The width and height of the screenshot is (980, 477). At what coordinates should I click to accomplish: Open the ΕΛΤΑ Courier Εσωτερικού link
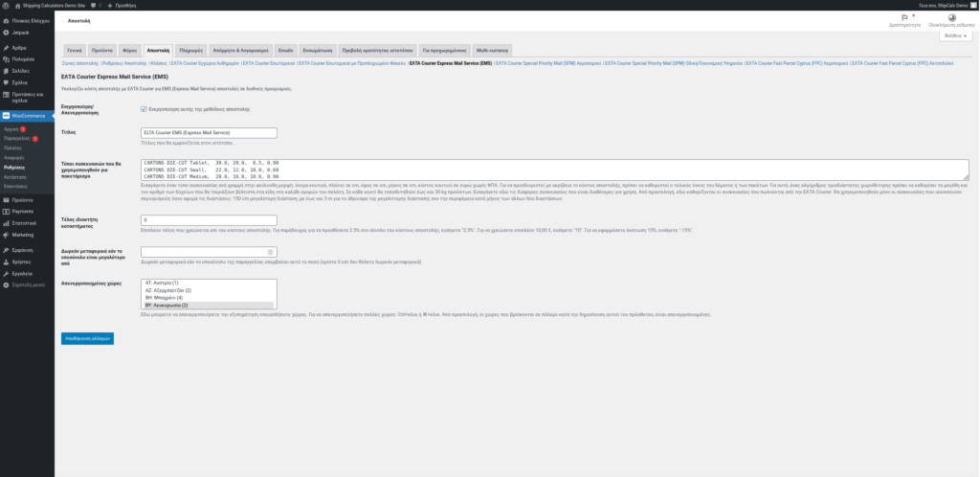(x=269, y=63)
